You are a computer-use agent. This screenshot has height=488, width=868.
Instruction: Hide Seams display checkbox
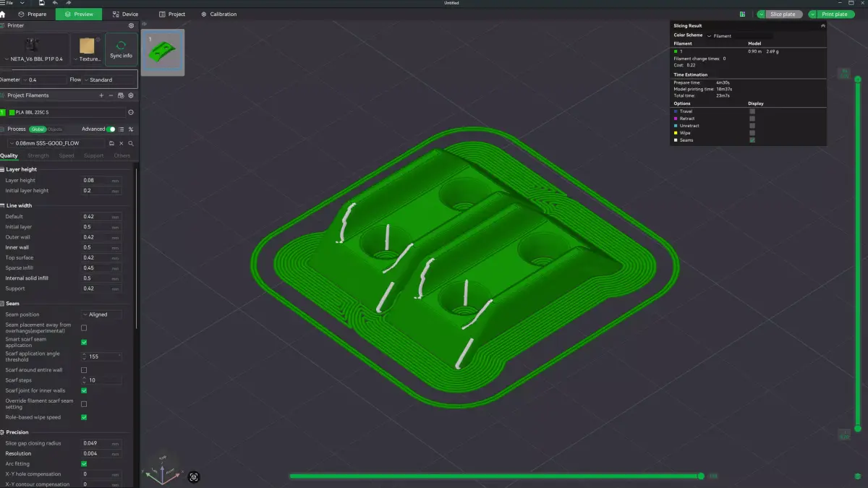(752, 140)
